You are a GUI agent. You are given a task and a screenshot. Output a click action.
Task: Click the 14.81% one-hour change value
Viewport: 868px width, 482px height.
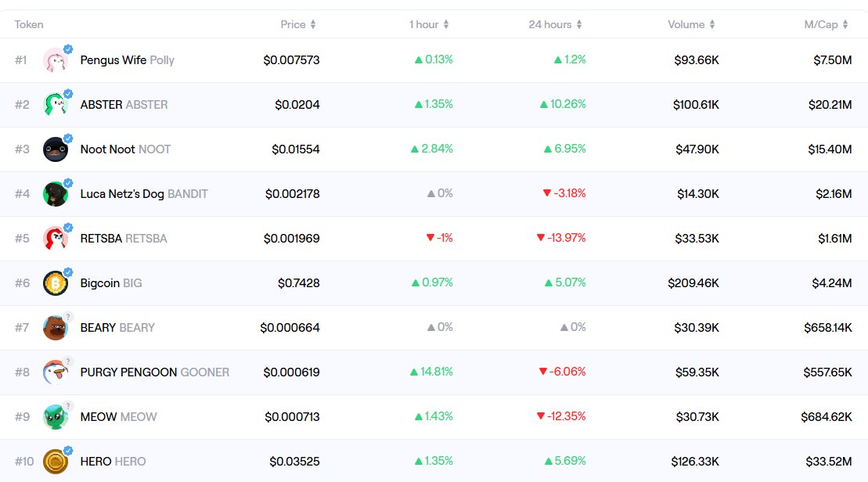tap(431, 372)
